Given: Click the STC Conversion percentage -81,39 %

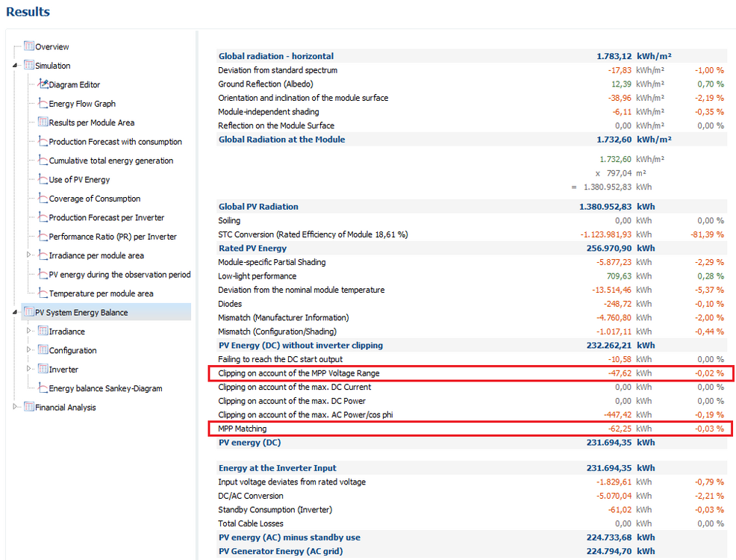Looking at the screenshot, I should [x=708, y=234].
